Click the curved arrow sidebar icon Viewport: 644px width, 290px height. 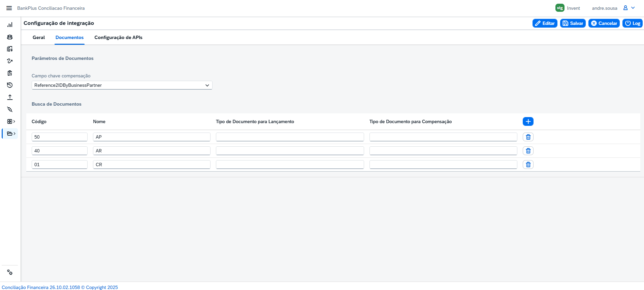point(10,61)
